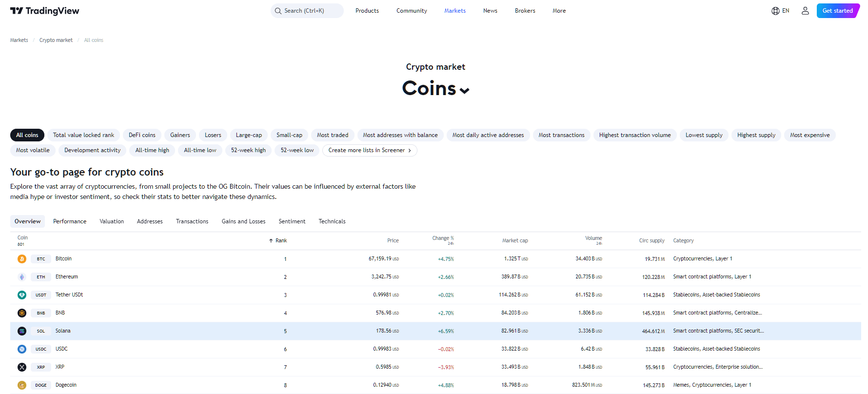Open the user profile icon

[805, 11]
